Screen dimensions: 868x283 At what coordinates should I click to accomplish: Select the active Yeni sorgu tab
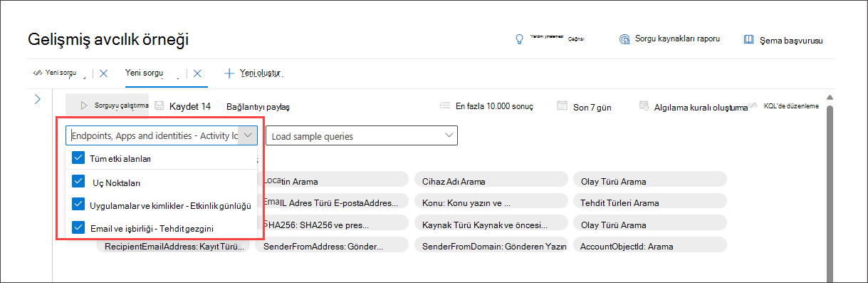145,73
